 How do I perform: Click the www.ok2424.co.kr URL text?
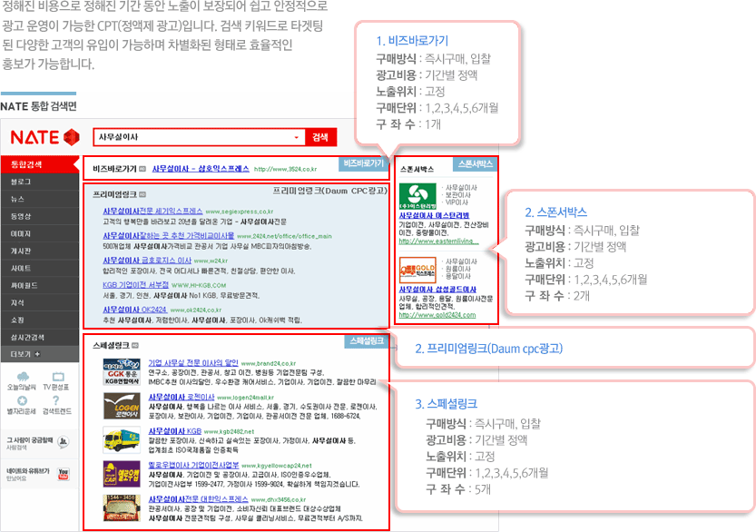pos(196,310)
